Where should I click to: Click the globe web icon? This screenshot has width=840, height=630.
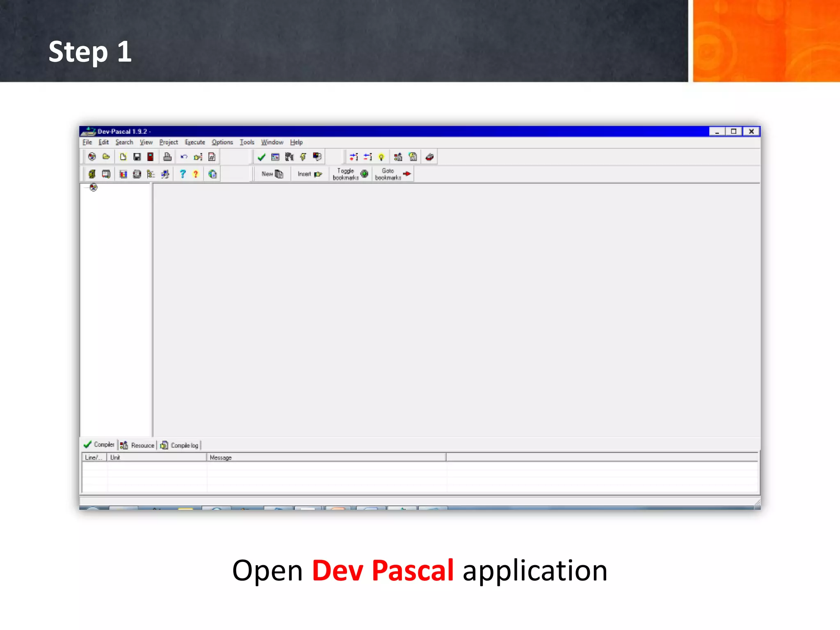(x=212, y=174)
